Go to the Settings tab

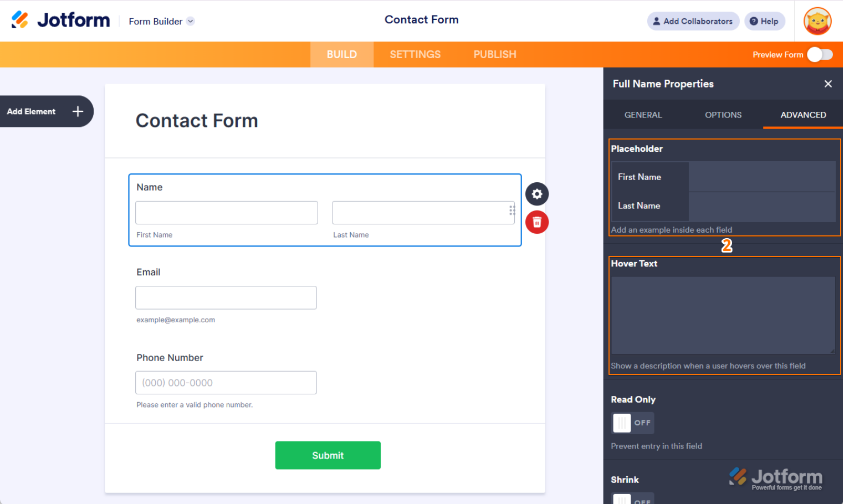pyautogui.click(x=415, y=54)
